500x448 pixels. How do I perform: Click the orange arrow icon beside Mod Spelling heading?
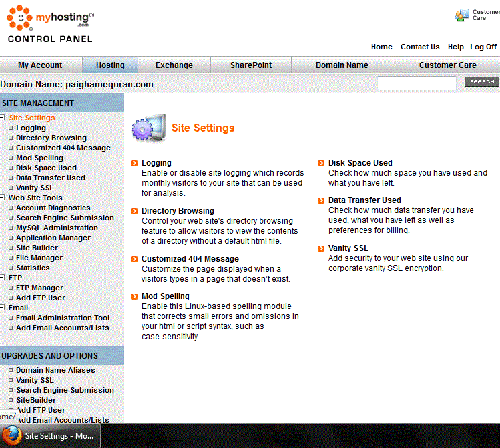[x=135, y=296]
